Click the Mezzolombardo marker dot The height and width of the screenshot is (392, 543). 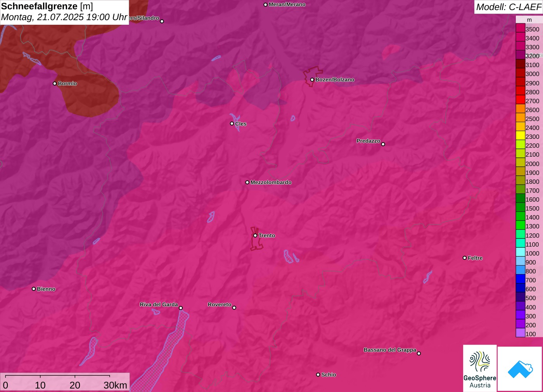247,182
